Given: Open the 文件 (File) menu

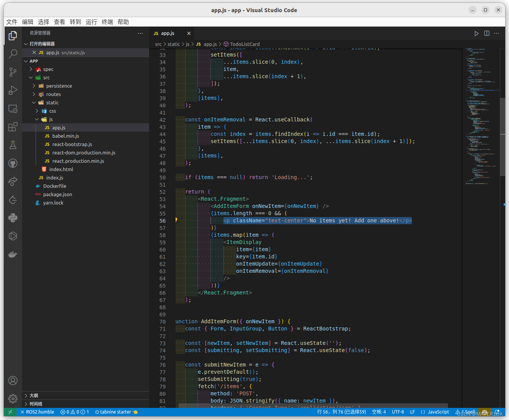Looking at the screenshot, I should click(12, 22).
